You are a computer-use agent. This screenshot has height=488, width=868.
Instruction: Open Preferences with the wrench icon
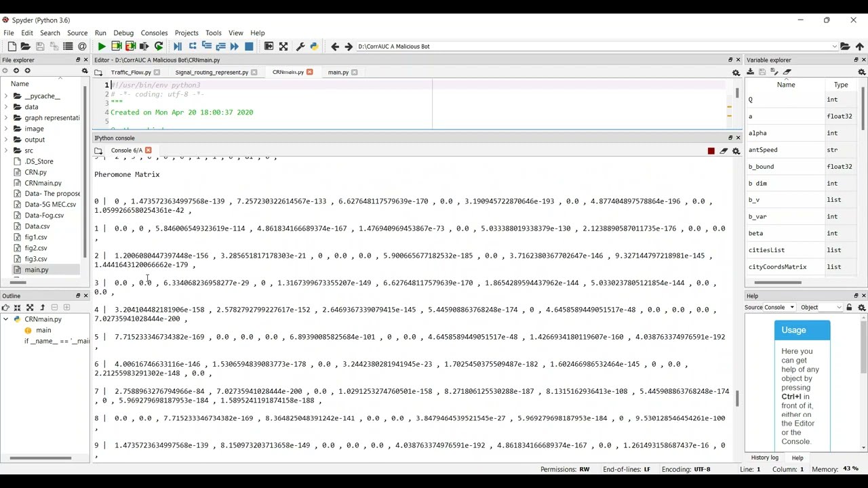point(300,46)
